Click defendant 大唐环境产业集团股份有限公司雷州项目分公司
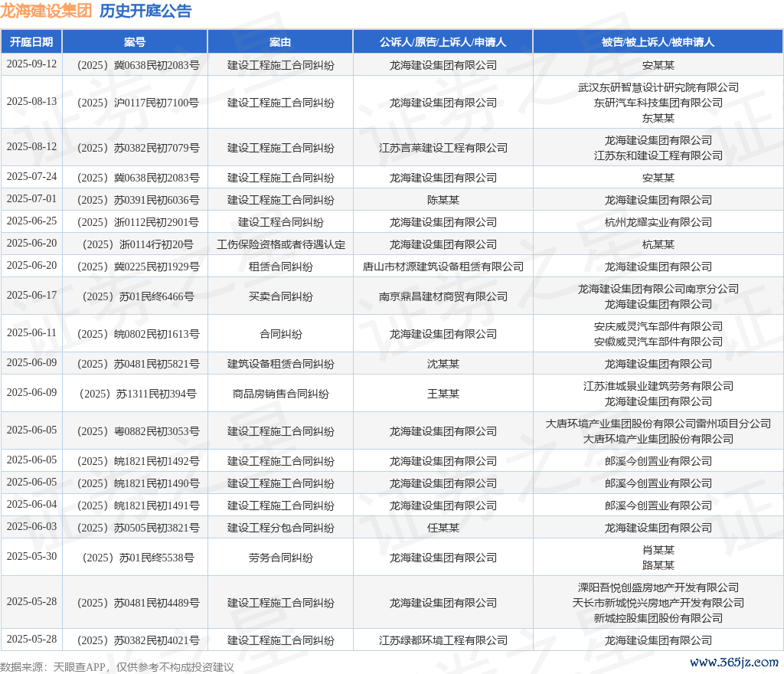This screenshot has width=784, height=674. coord(658,424)
